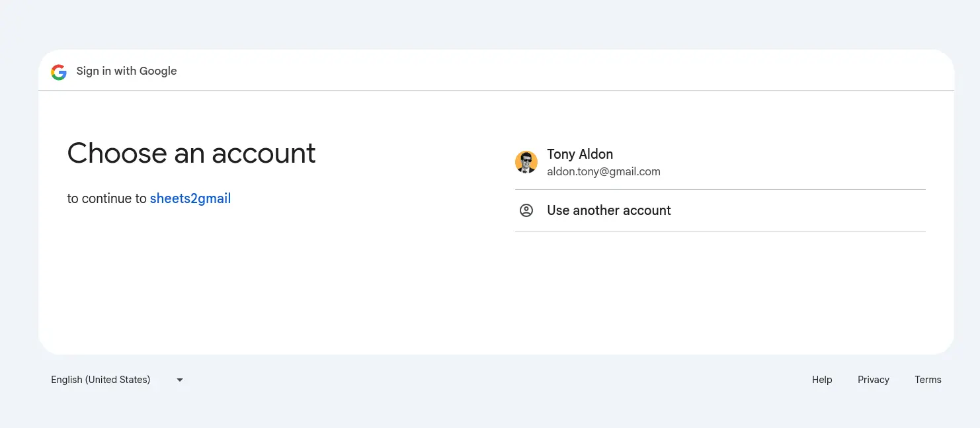Click the person icon beside Use another account

pos(526,210)
